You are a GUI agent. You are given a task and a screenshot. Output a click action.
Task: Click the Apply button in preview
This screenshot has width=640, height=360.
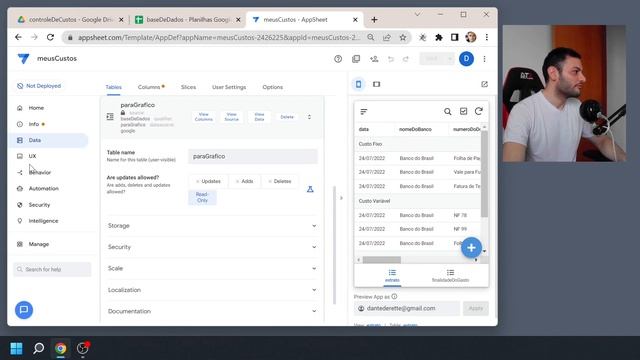476,308
